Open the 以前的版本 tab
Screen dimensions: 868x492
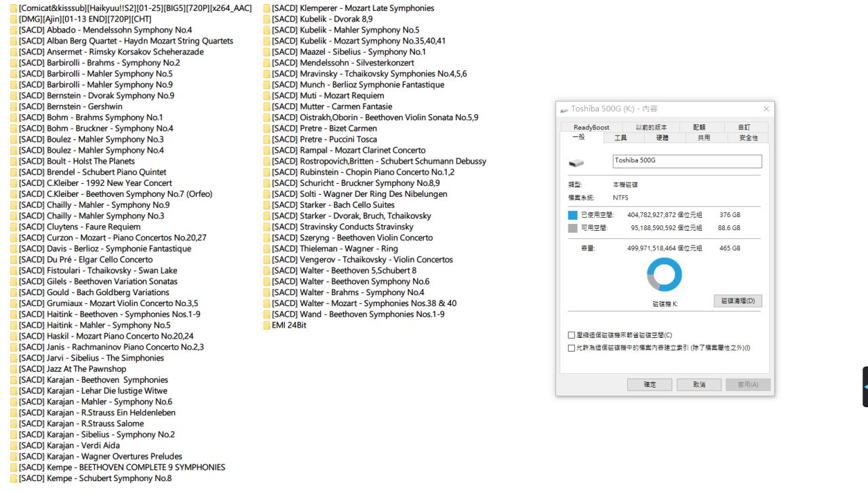coord(652,128)
